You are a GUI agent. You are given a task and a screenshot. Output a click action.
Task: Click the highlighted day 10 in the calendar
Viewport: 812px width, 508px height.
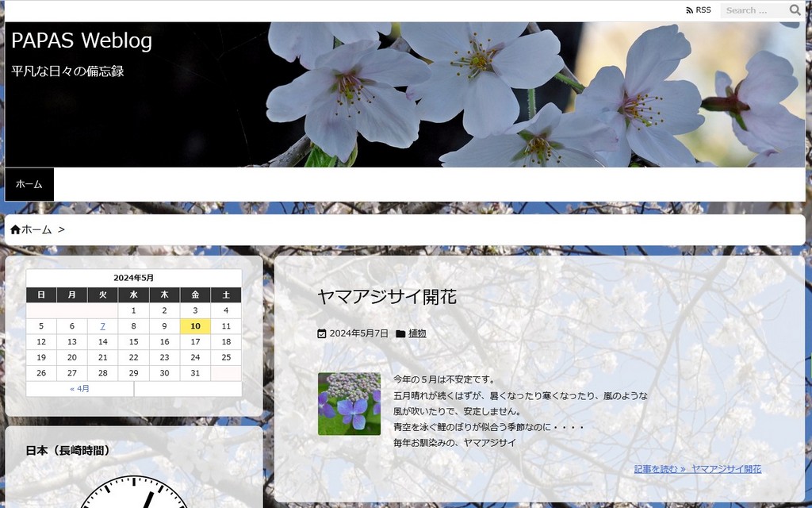click(x=195, y=326)
